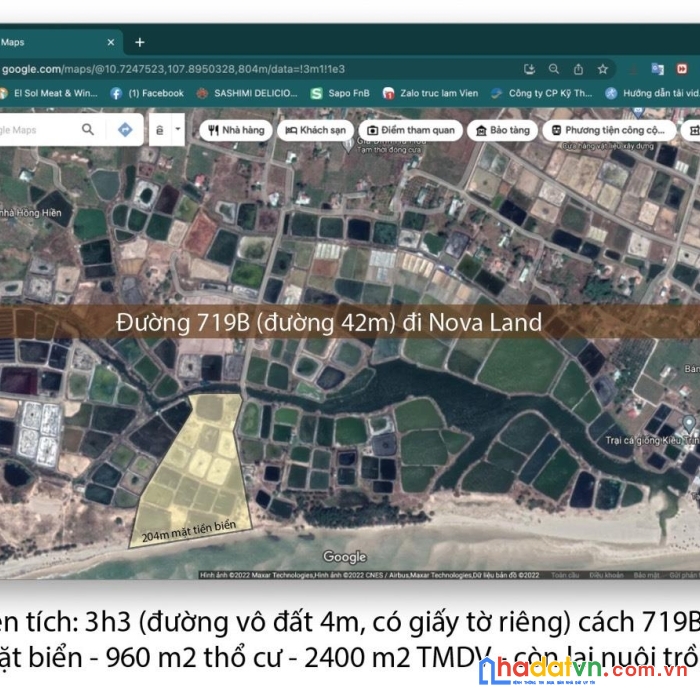Viewport: 700px width, 700px height.
Task: Click the zoom-out magnifier icon in address bar
Action: tap(554, 69)
